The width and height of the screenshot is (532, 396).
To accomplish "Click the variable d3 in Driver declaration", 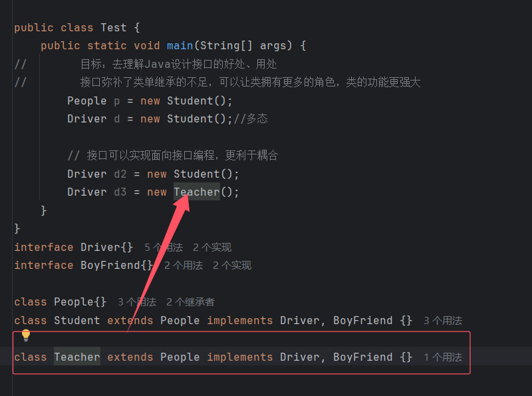I will (x=120, y=192).
